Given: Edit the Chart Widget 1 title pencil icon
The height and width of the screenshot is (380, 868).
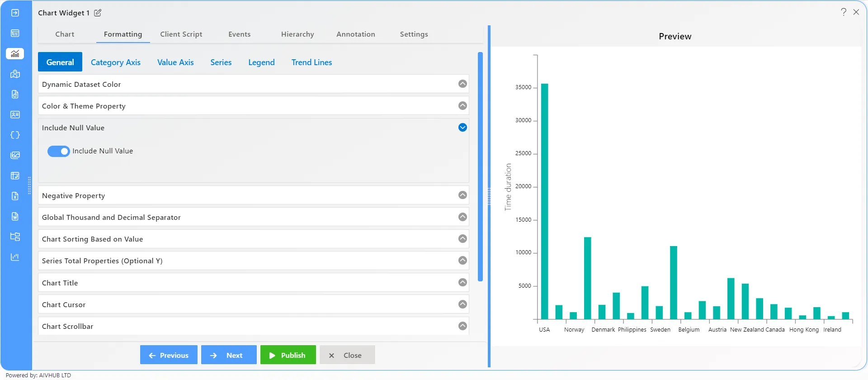Looking at the screenshot, I should coord(98,13).
